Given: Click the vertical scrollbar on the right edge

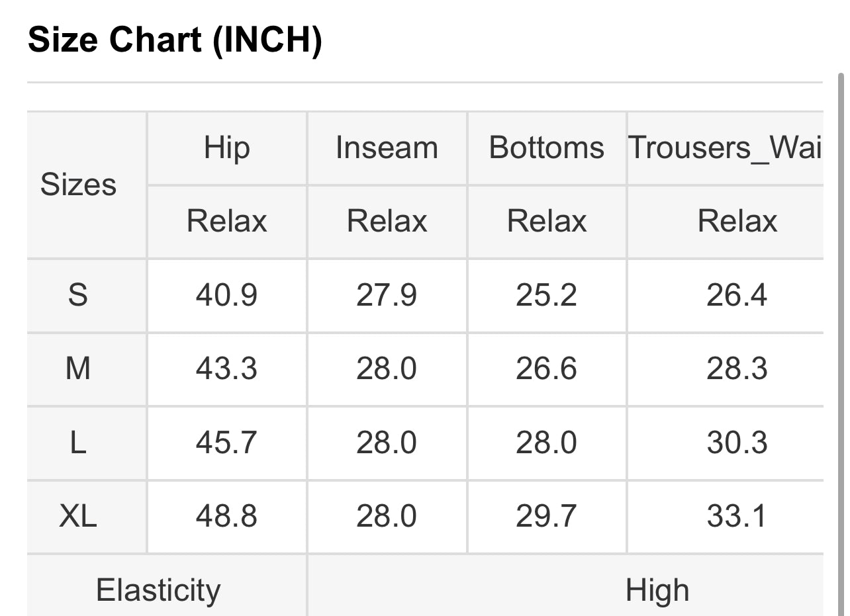Looking at the screenshot, I should (x=841, y=331).
